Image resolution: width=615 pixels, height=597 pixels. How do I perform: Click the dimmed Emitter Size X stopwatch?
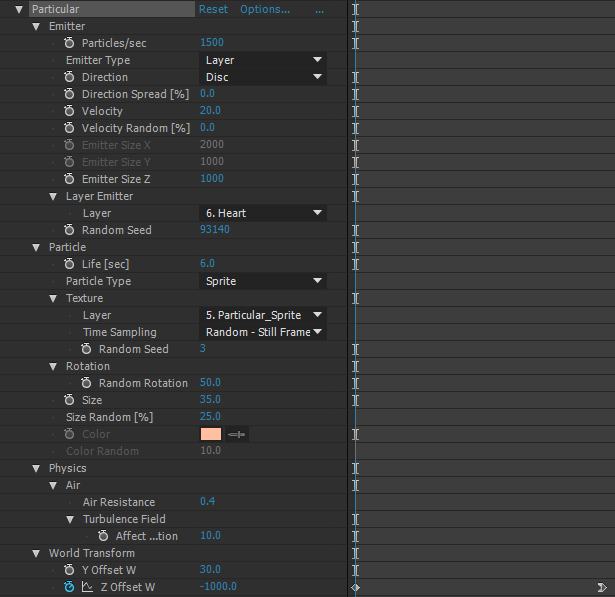69,145
